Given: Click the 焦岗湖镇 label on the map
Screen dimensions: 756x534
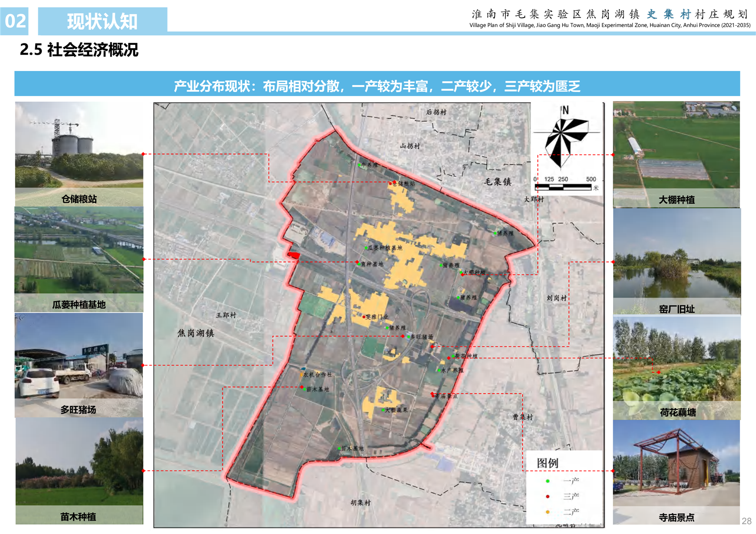Looking at the screenshot, I should click(196, 333).
